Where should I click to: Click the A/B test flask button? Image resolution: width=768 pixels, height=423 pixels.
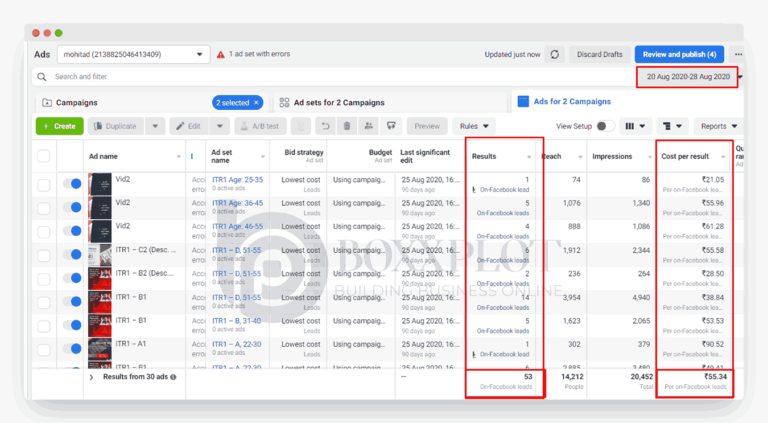coord(260,126)
